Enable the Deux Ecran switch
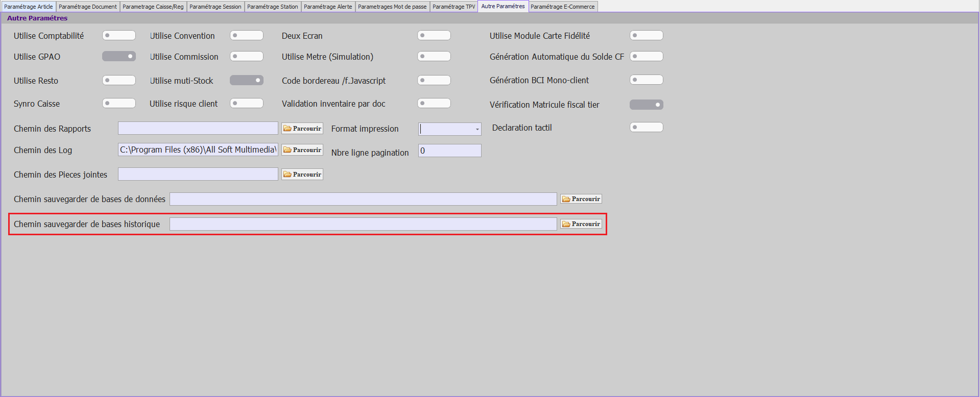980x397 pixels. point(434,35)
